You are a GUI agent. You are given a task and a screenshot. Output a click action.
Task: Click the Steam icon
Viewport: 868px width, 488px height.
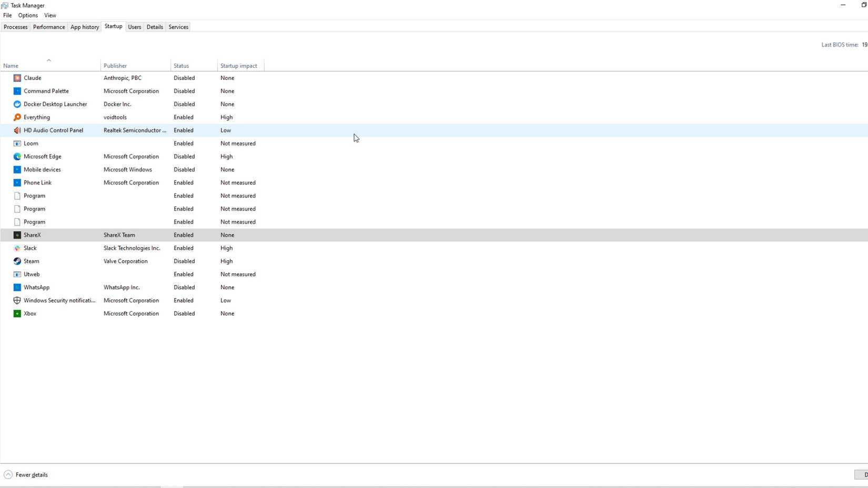(x=17, y=261)
